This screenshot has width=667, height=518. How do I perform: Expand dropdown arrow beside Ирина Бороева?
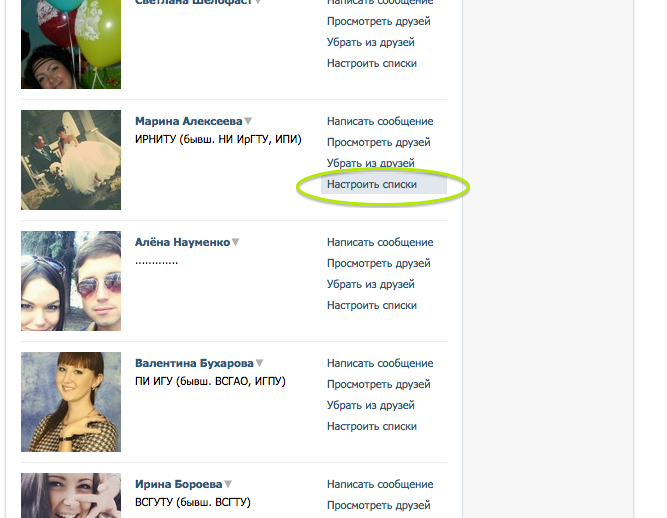228,484
